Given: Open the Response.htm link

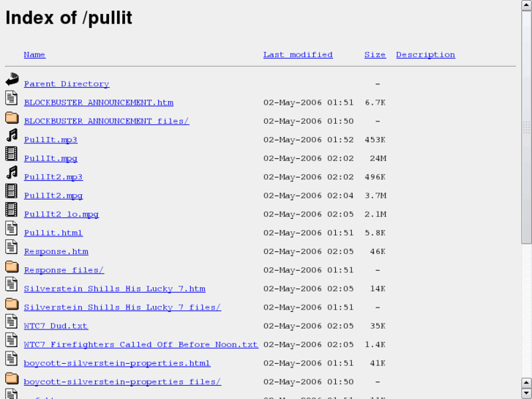Looking at the screenshot, I should pos(56,252).
